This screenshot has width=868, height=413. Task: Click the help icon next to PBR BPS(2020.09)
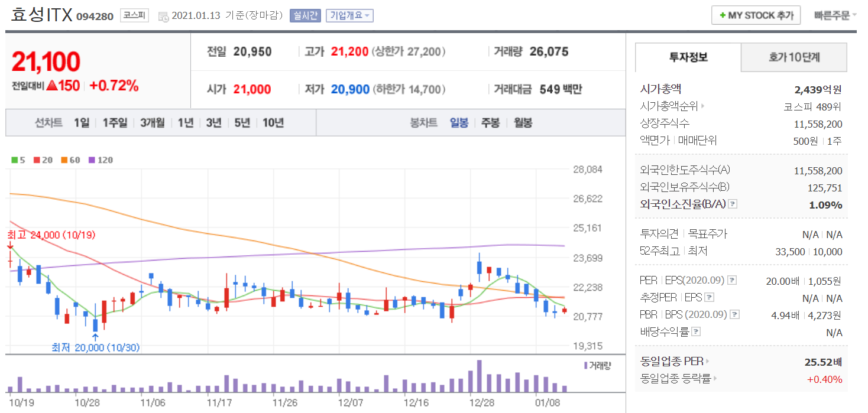coord(734,315)
